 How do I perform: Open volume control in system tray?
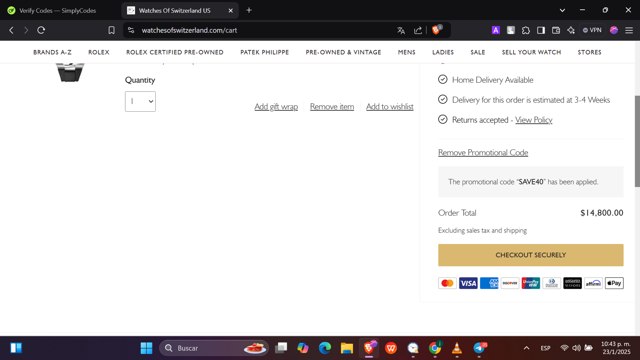tap(576, 348)
